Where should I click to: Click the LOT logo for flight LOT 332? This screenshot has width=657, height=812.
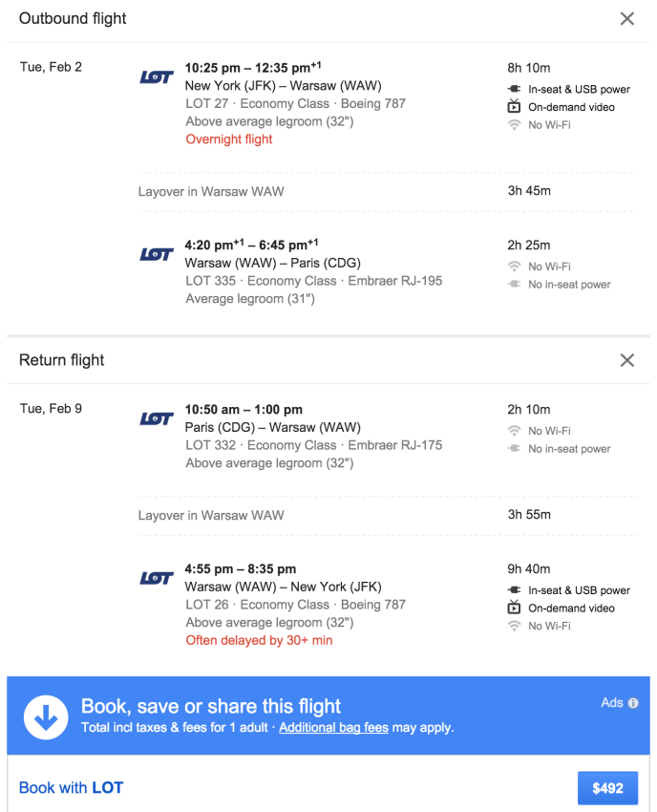[157, 418]
